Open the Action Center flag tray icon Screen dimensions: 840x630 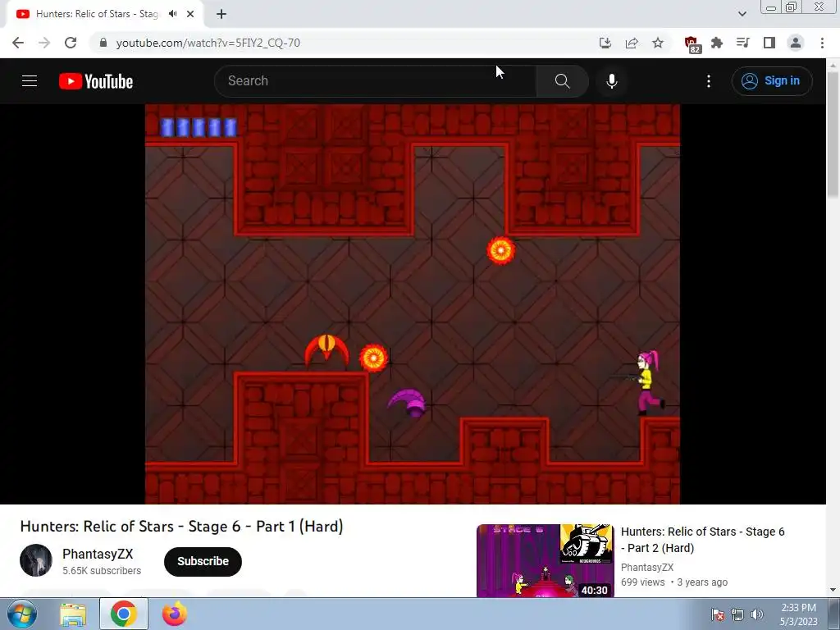pos(718,614)
